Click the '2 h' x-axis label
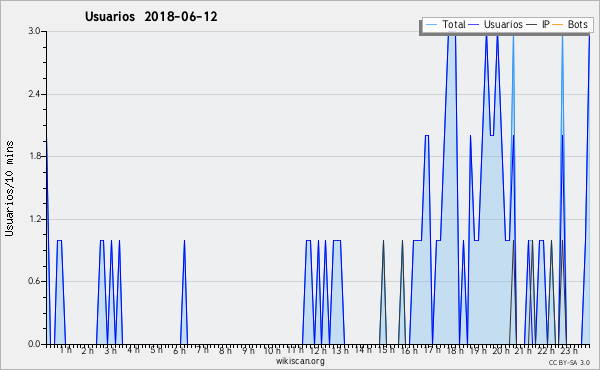 pyautogui.click(x=88, y=350)
